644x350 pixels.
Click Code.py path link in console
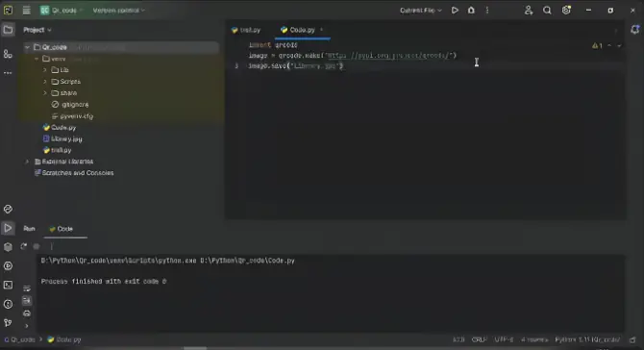[x=247, y=261]
